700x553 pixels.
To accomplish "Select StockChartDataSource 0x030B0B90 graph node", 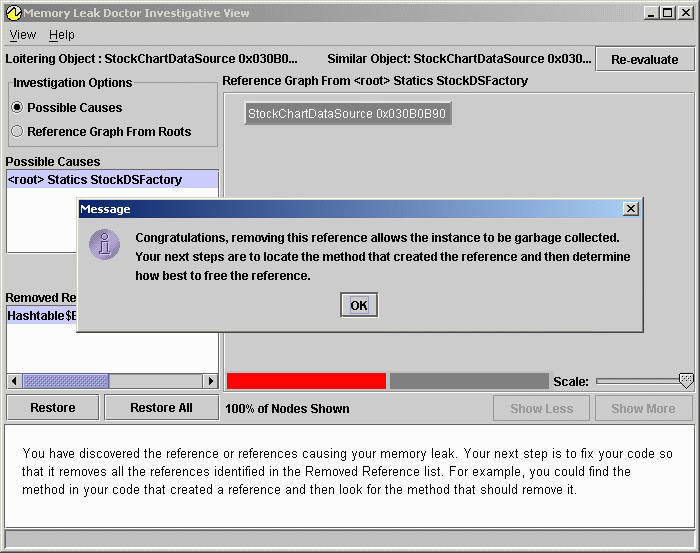I will coord(347,114).
